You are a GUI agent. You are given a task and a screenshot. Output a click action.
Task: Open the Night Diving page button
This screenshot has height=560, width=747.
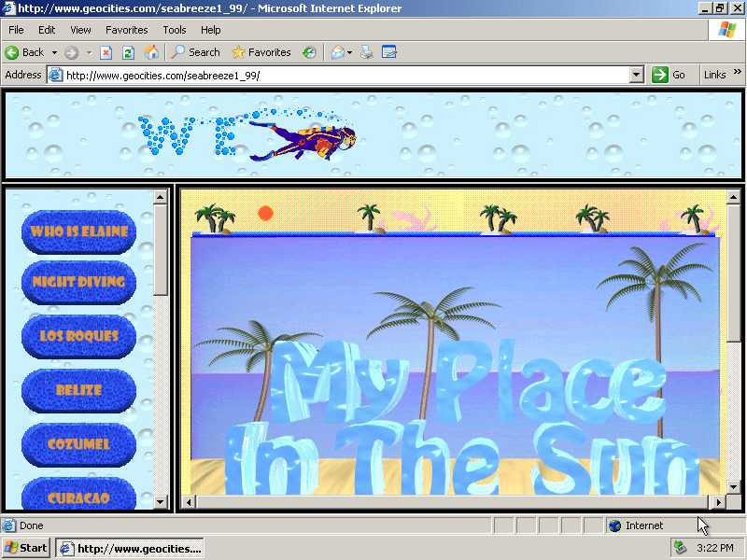79,283
